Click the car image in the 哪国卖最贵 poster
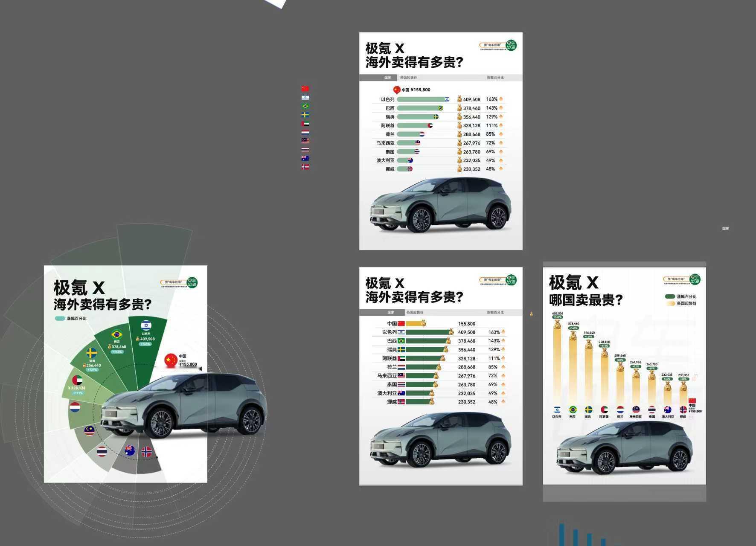Viewport: 756px width, 546px height. [625, 448]
